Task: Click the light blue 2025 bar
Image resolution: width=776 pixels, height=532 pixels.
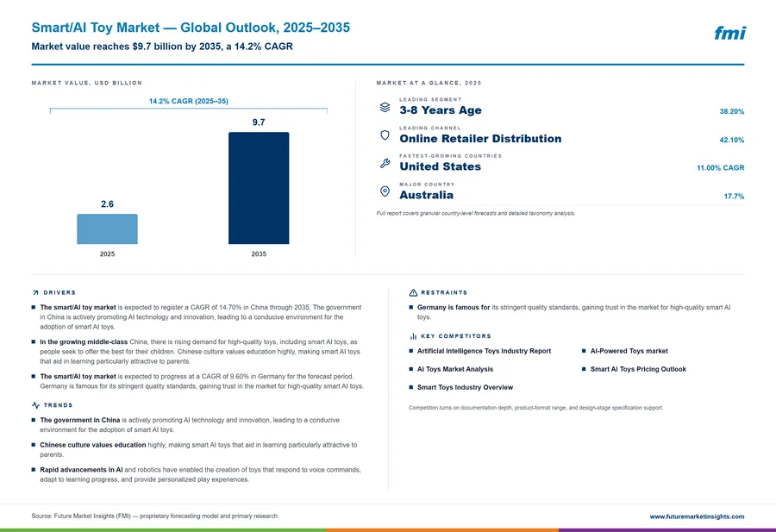Action: click(x=107, y=229)
